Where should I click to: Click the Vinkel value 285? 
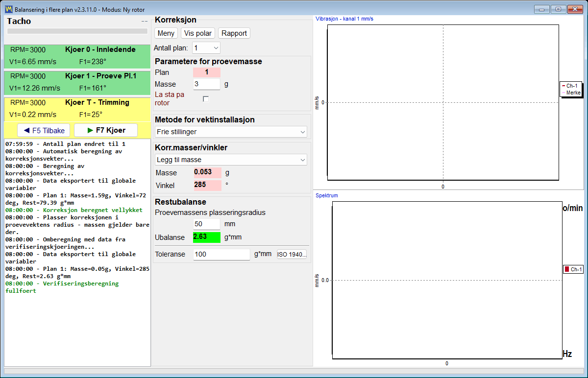click(x=207, y=186)
